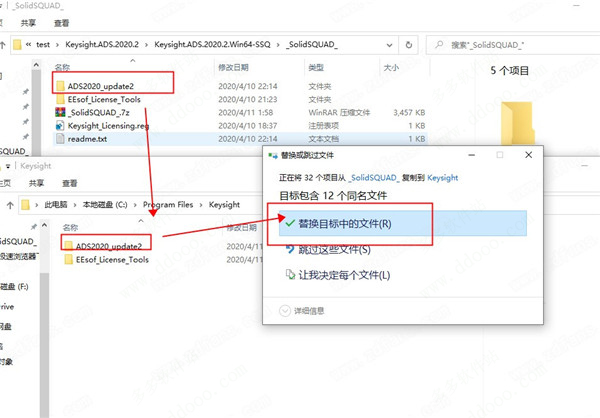
Task: Sort by 名称 column in _SolidSQUAD_ window
Action: pos(62,68)
